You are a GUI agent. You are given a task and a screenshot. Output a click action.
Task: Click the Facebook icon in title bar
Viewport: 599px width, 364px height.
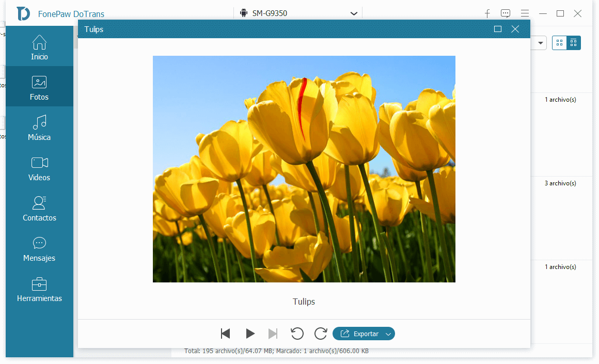pyautogui.click(x=487, y=13)
